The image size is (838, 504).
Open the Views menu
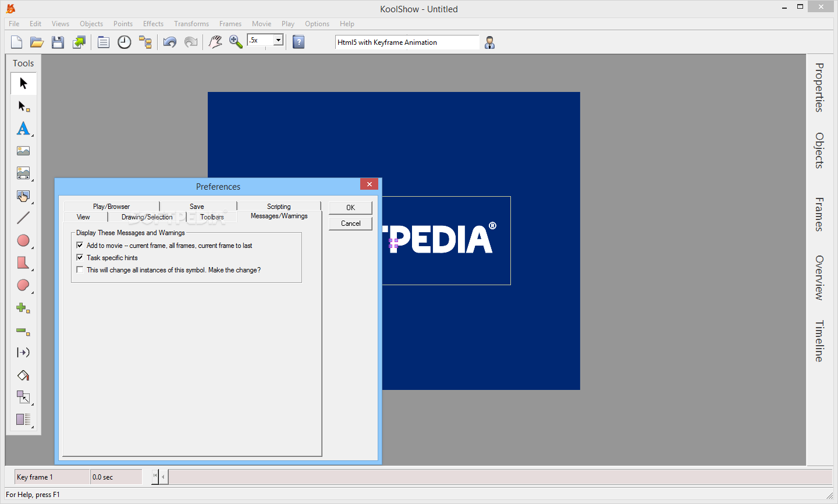(61, 24)
